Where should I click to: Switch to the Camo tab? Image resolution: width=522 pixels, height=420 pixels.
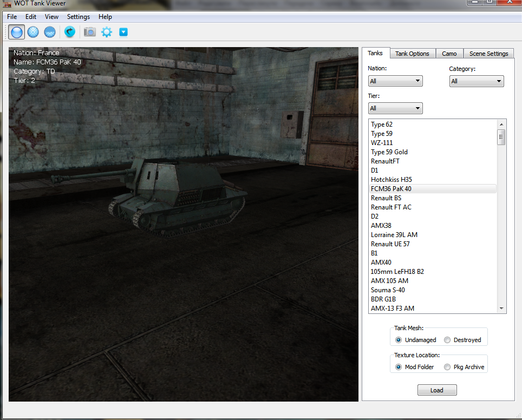click(449, 54)
